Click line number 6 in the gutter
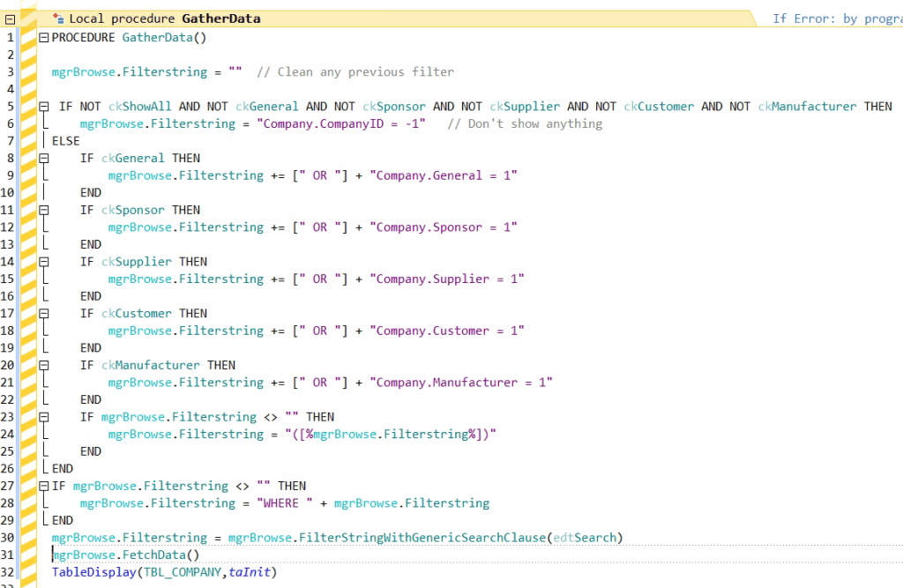The image size is (903, 588). (x=10, y=124)
